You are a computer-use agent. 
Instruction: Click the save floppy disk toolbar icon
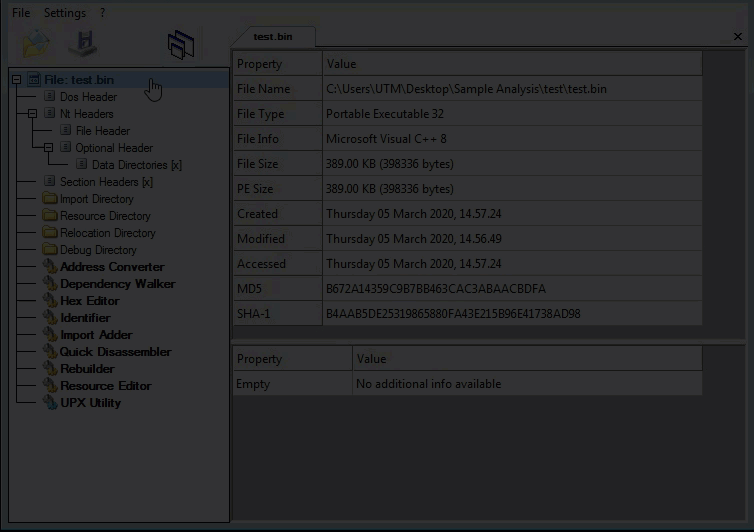(x=83, y=44)
